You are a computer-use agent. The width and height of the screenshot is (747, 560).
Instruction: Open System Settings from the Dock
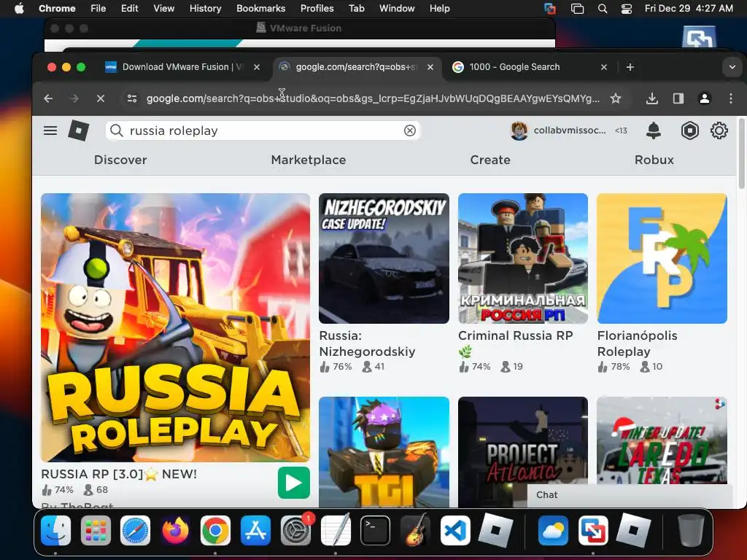[x=296, y=531]
